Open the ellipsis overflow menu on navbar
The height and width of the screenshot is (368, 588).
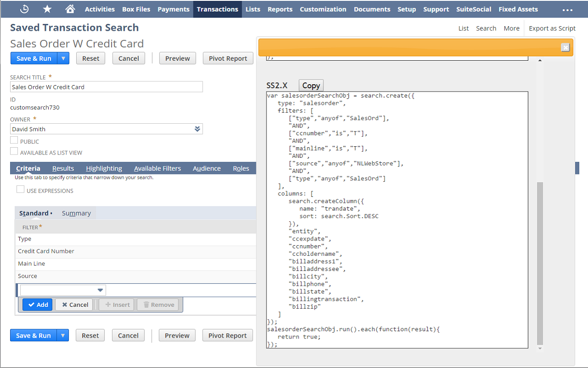[x=568, y=9]
